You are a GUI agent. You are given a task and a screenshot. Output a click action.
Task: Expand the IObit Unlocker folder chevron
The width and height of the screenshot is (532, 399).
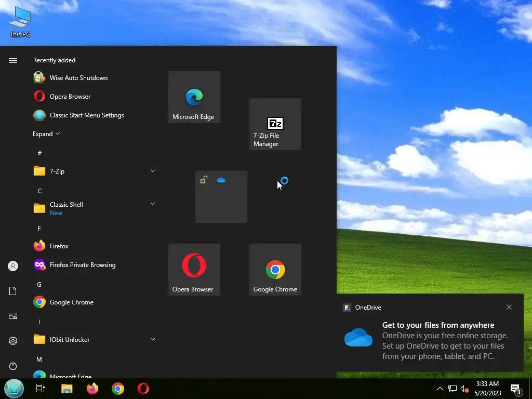(153, 339)
